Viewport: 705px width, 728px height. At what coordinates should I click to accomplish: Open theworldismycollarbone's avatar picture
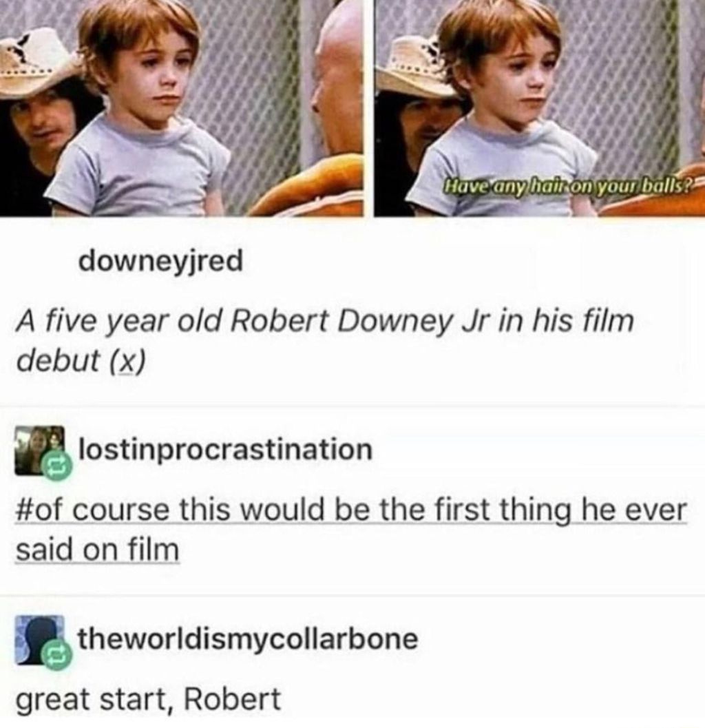pyautogui.click(x=40, y=640)
